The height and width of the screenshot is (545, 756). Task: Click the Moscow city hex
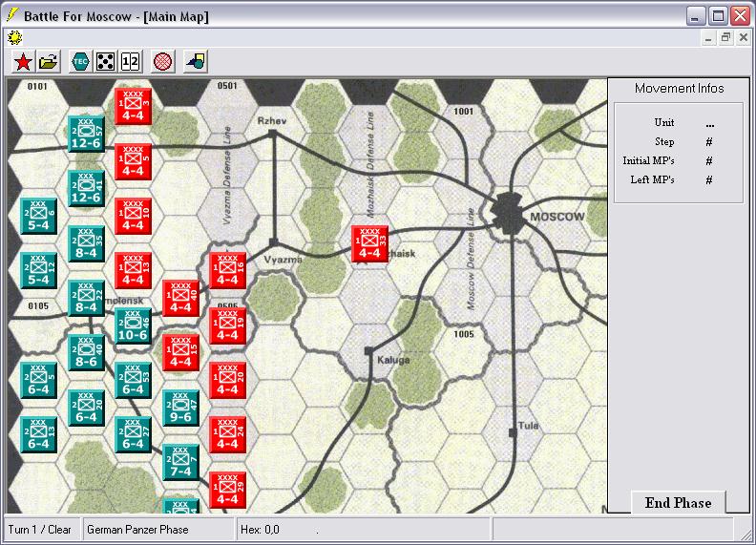click(512, 215)
